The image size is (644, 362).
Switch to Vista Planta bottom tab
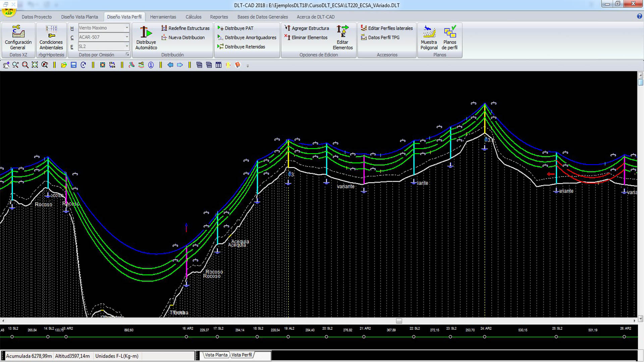216,355
